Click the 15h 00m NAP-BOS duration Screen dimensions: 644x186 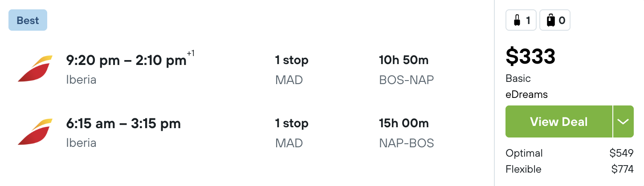[406, 133]
